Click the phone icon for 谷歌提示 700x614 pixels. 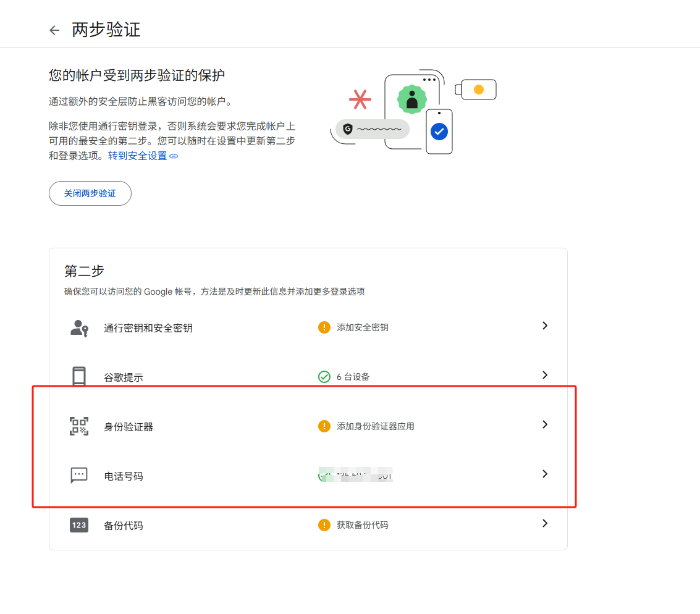pyautogui.click(x=79, y=376)
